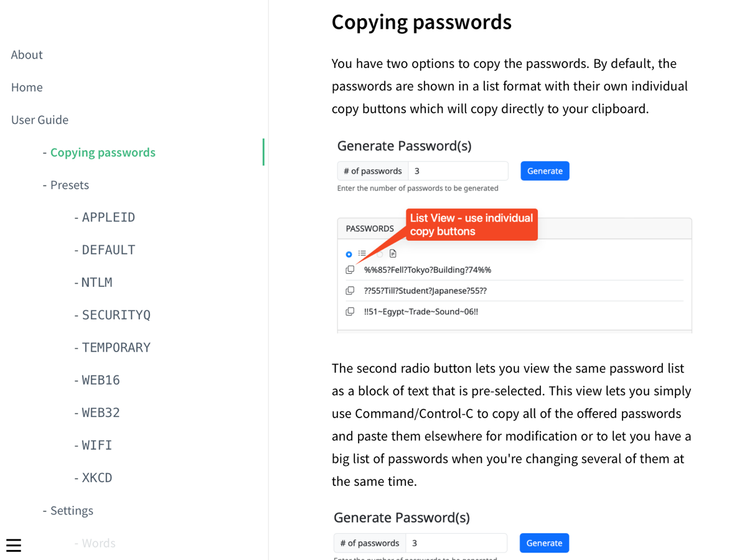Click the first number of passwords field
This screenshot has width=747, height=560.
pyautogui.click(x=458, y=171)
